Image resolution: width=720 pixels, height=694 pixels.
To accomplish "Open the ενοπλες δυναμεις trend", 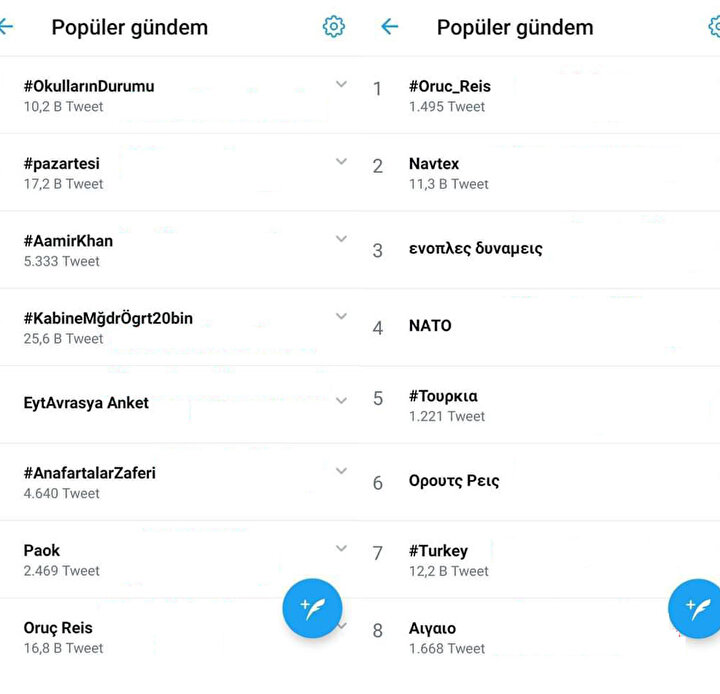I will tap(475, 249).
